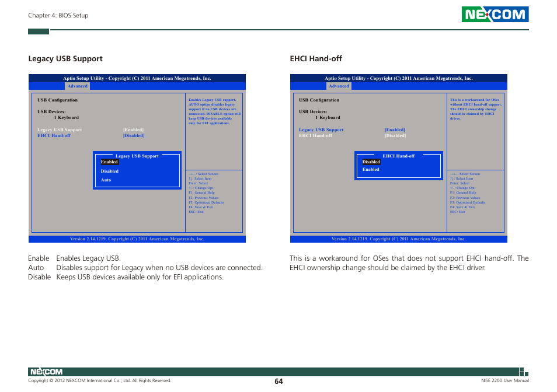Click EHCI Hand-off row in left BIOS screen
This screenshot has width=557, height=392.
(x=90, y=135)
